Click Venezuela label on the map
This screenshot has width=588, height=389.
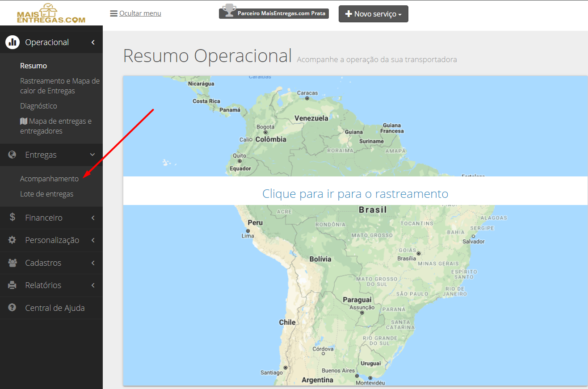click(311, 118)
